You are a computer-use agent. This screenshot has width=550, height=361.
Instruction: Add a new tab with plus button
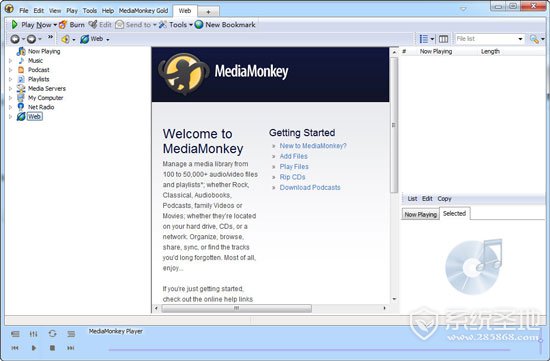(x=208, y=12)
